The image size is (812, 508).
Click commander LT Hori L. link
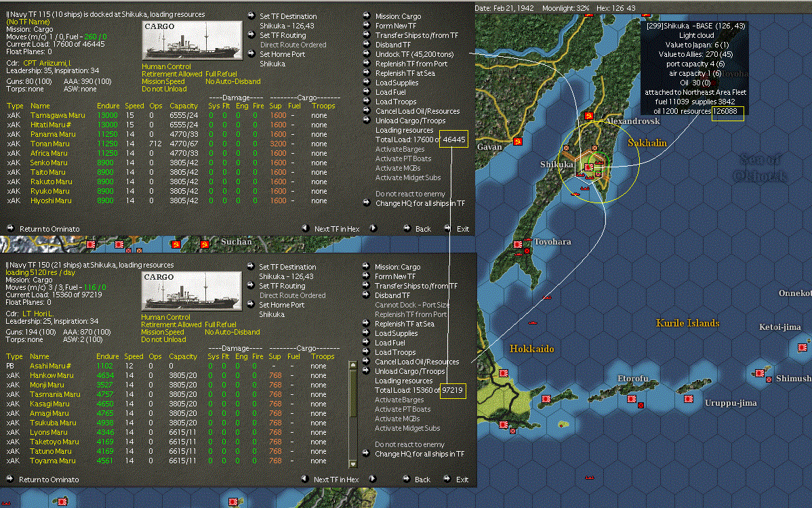[x=37, y=314]
